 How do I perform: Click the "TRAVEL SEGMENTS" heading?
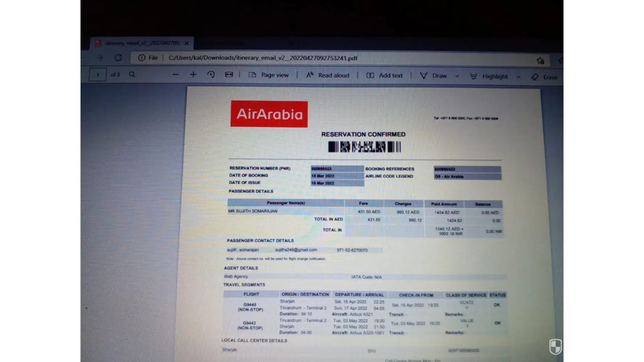tap(244, 285)
